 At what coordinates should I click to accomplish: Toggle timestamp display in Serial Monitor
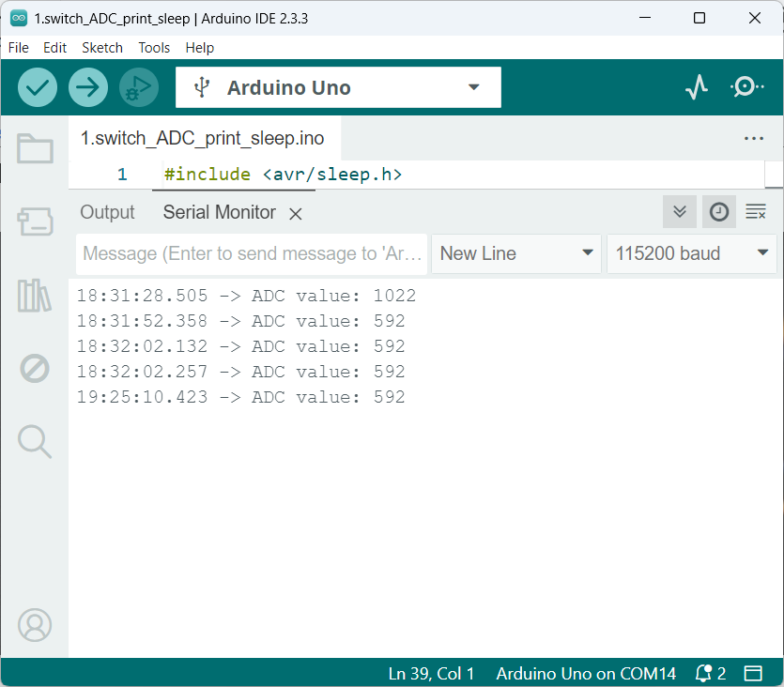(x=719, y=212)
